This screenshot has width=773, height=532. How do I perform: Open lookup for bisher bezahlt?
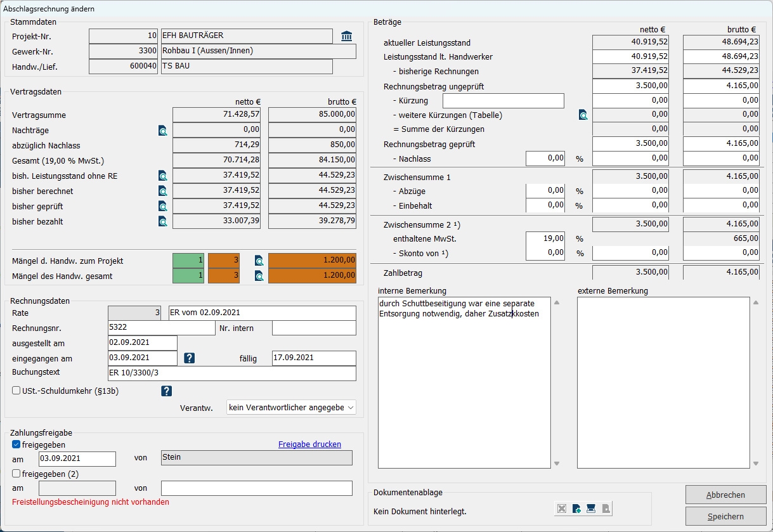[x=163, y=222]
